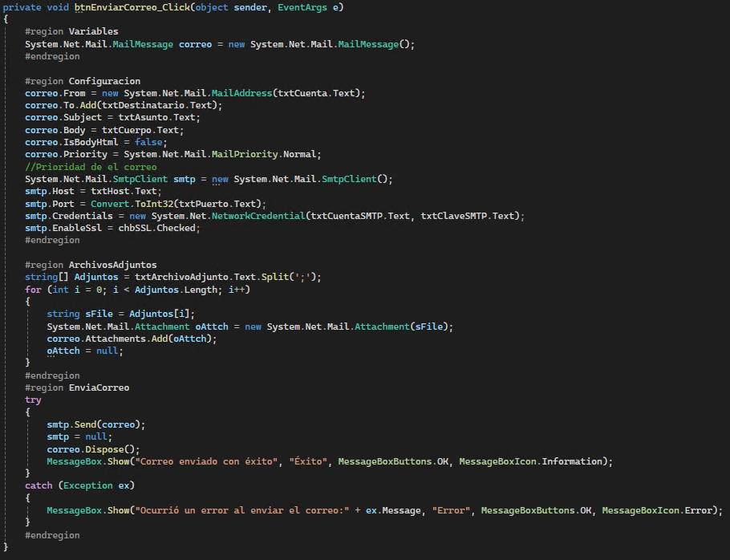The image size is (730, 560).
Task: Click NetworkCredential in smtp.Credentials line
Action: pyautogui.click(x=258, y=216)
